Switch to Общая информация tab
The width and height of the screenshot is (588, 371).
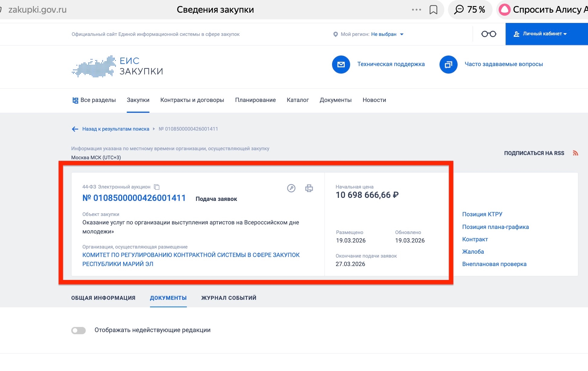tap(103, 298)
